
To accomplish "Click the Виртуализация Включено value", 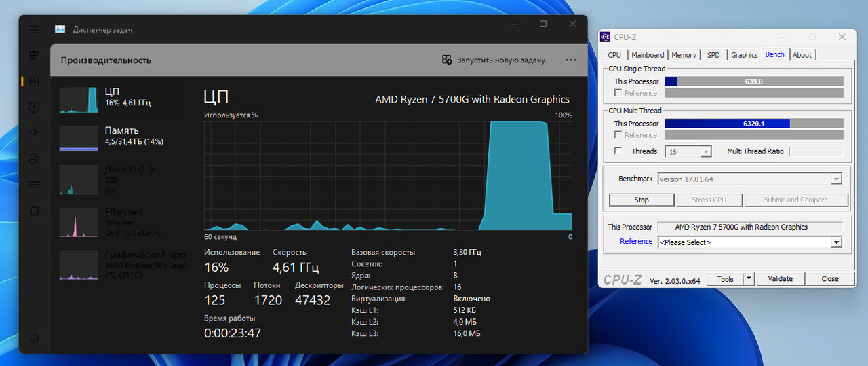I will pos(471,299).
